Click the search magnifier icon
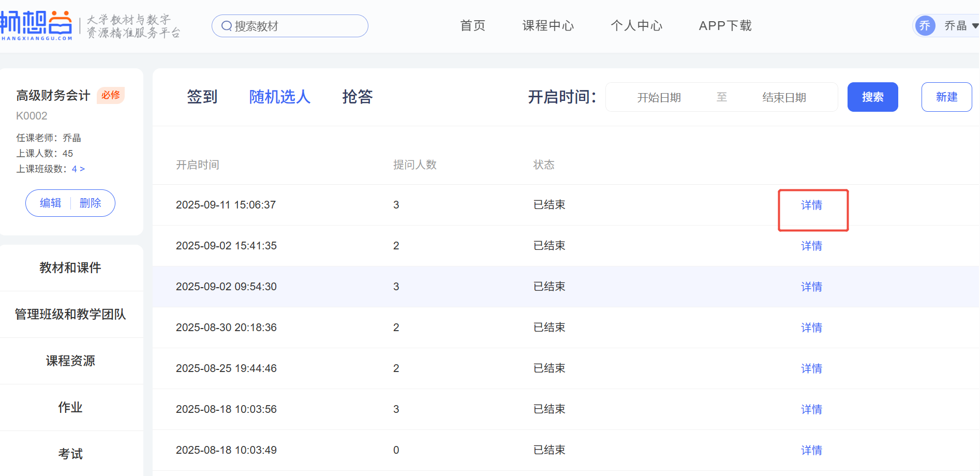The image size is (980, 476). tap(226, 26)
